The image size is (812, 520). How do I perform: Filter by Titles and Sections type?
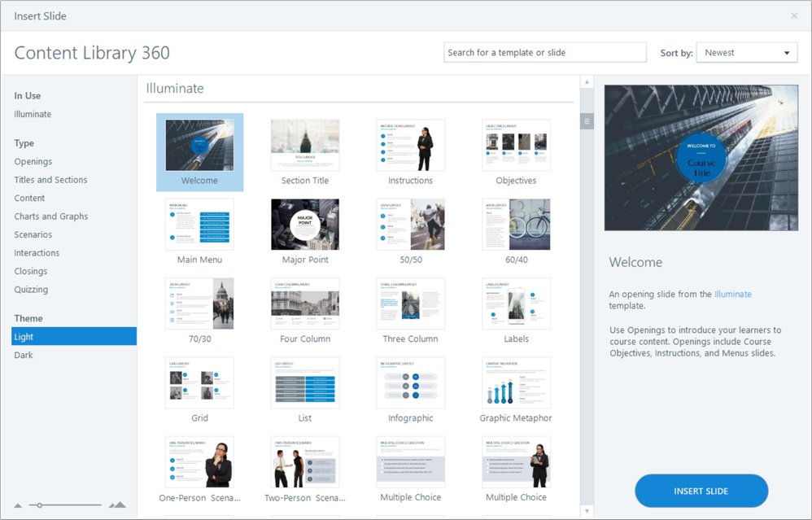click(x=50, y=180)
